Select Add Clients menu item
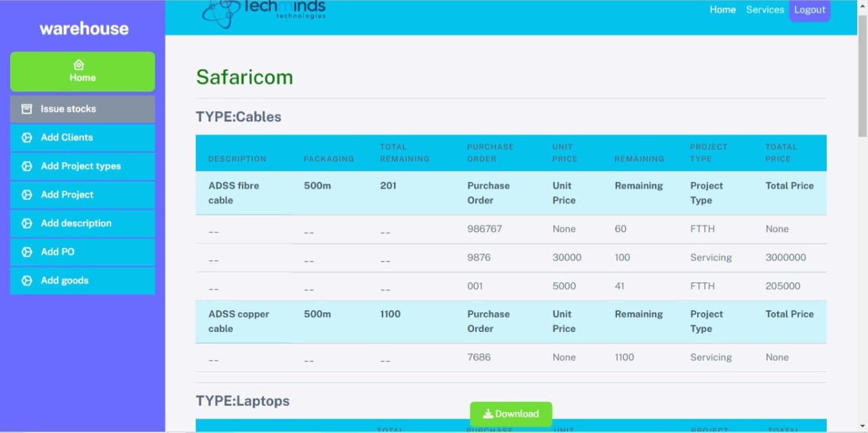This screenshot has height=433, width=868. [x=83, y=137]
